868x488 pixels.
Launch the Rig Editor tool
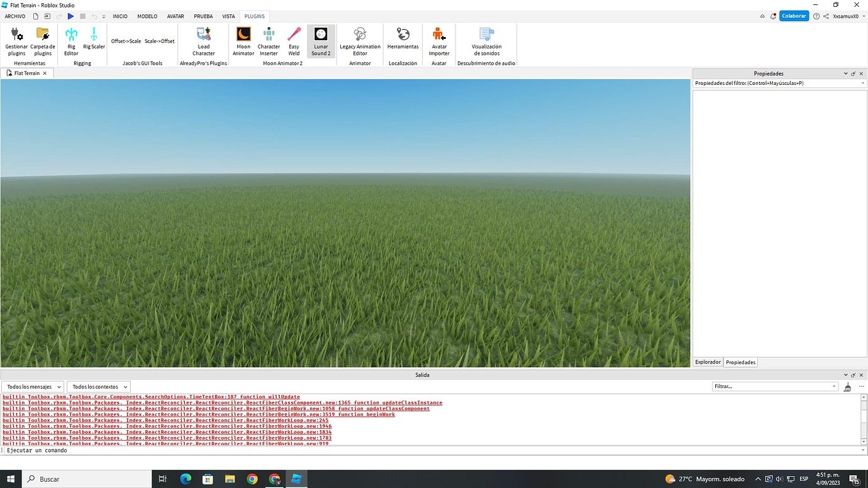(71, 42)
